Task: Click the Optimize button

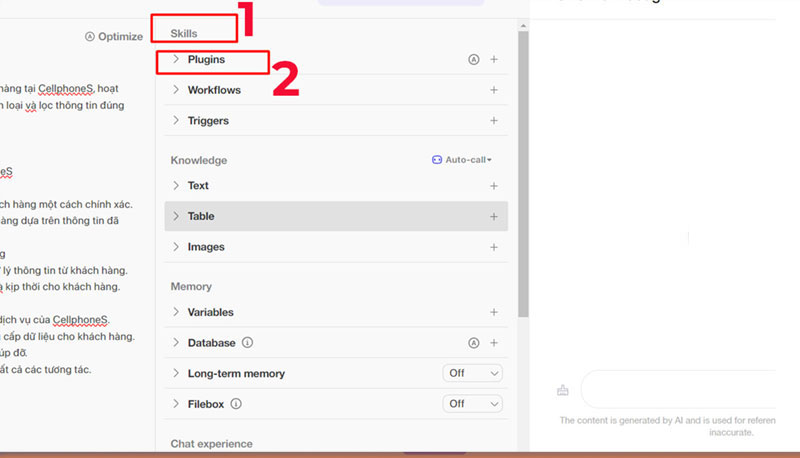Action: [x=114, y=37]
